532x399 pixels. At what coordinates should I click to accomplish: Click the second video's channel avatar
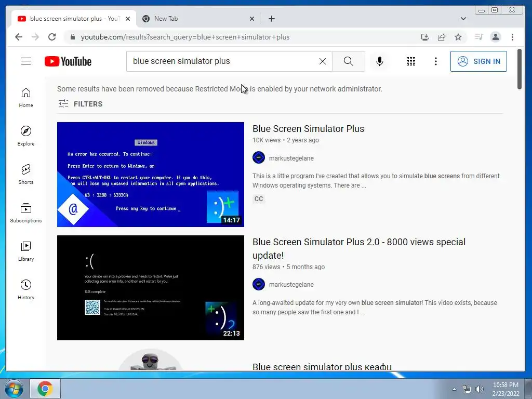coord(259,284)
